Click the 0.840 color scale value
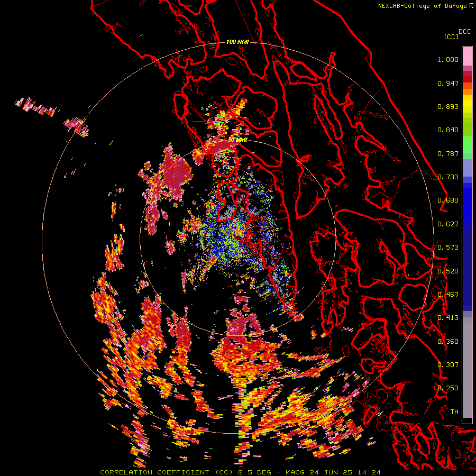This screenshot has height=476, width=476. click(x=448, y=130)
